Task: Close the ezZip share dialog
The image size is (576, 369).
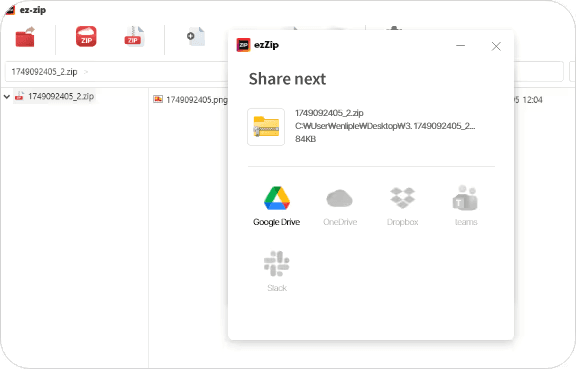Action: (x=496, y=46)
